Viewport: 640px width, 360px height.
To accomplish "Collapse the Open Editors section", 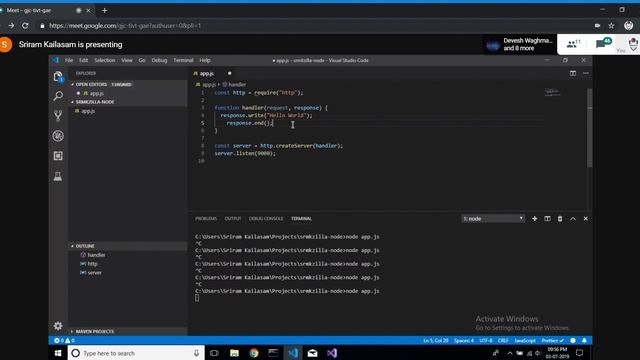I will pos(91,84).
